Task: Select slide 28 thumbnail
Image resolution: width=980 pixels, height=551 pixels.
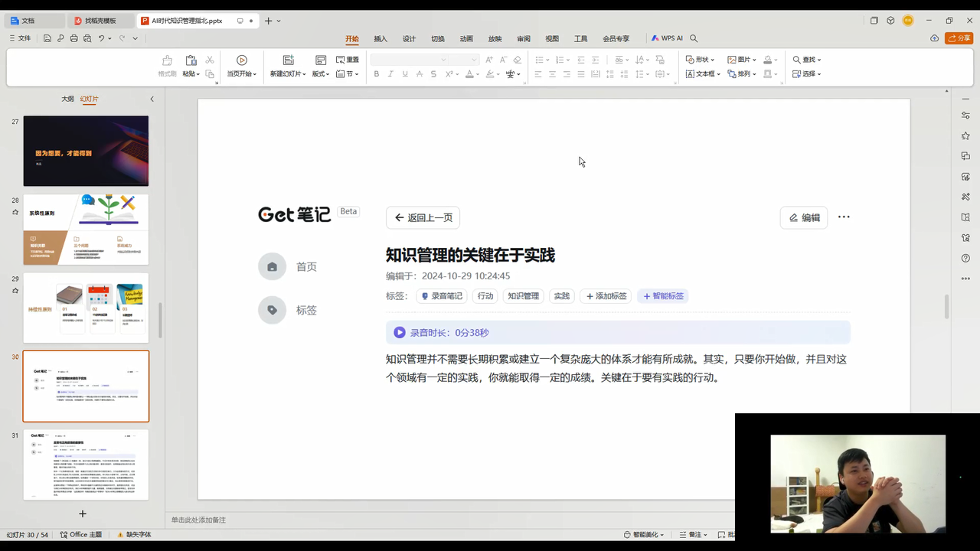Action: pyautogui.click(x=86, y=230)
